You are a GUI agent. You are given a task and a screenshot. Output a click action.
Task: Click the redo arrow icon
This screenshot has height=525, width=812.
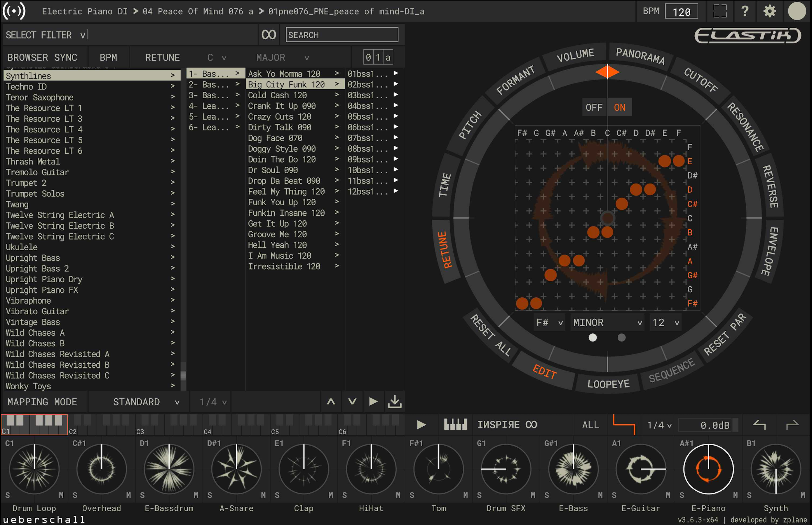tap(792, 425)
